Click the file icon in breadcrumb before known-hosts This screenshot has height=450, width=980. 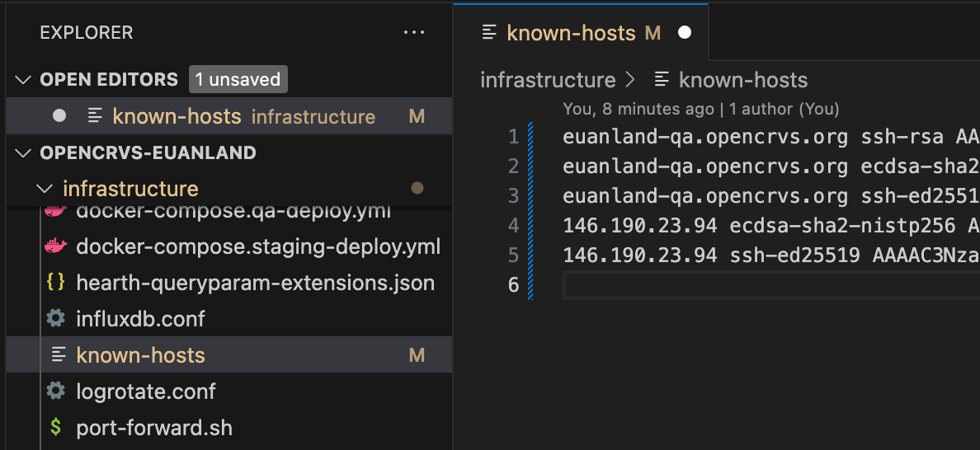[661, 80]
